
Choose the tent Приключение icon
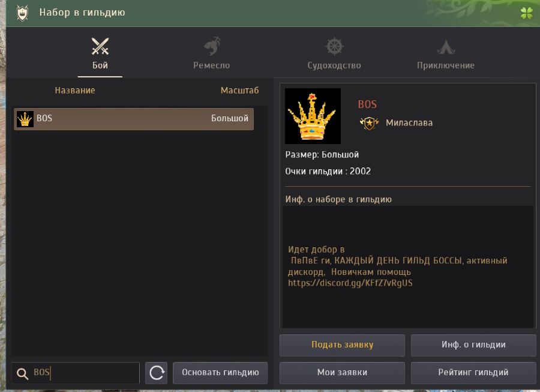click(x=446, y=47)
